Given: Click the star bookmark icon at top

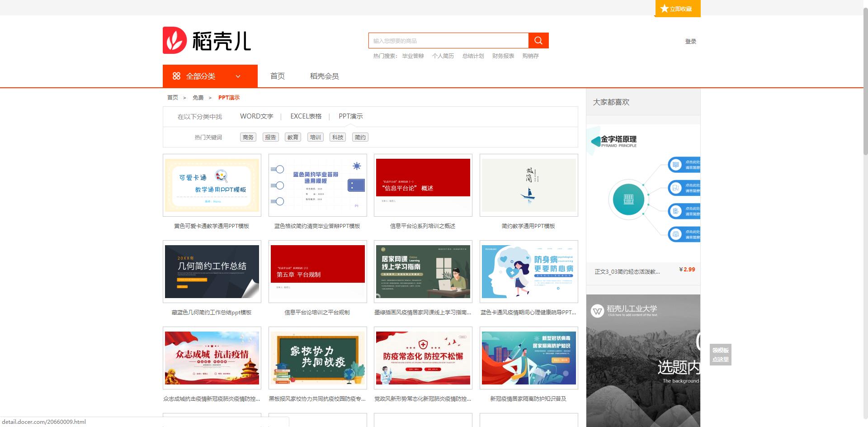Looking at the screenshot, I should point(664,9).
